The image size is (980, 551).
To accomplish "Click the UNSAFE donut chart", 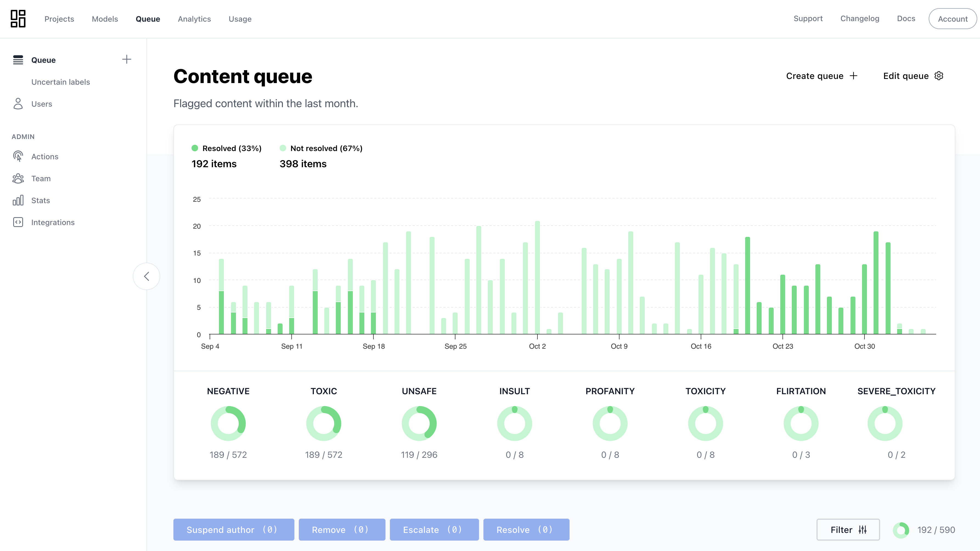I will tap(419, 423).
